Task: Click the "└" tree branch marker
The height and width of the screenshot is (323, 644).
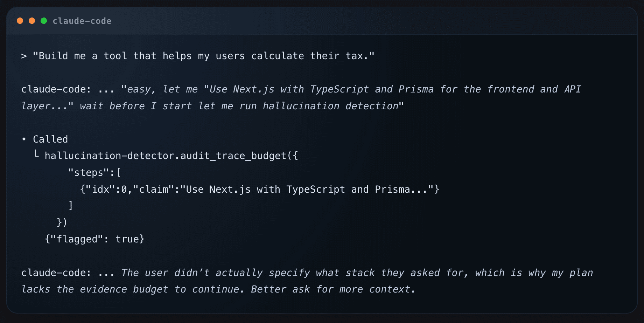Action: [36, 154]
